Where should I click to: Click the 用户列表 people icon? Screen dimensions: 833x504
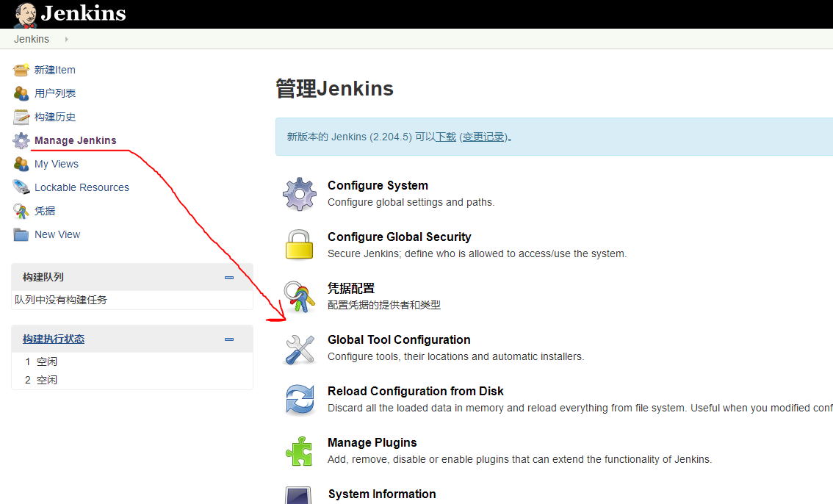point(21,93)
